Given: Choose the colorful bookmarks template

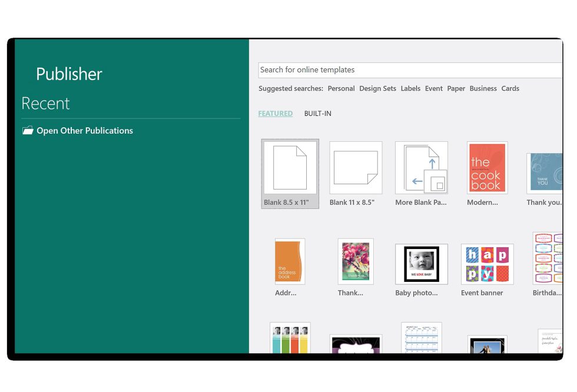Looking at the screenshot, I should coord(290,341).
